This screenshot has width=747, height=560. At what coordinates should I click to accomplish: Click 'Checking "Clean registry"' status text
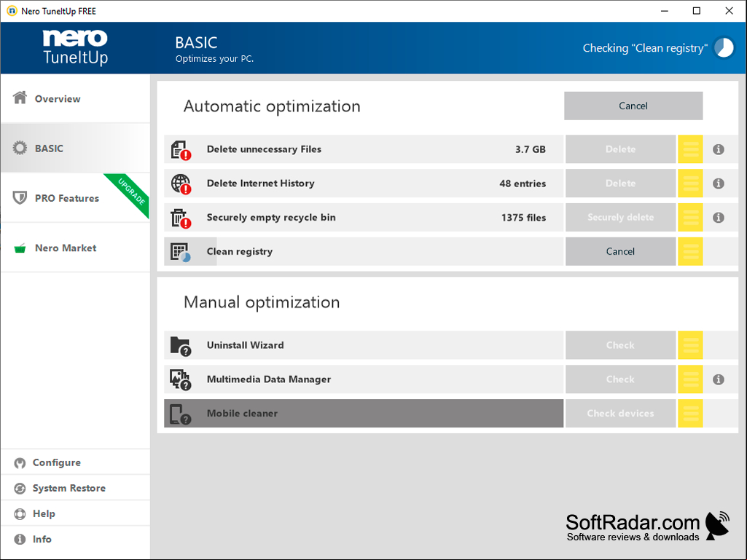(645, 48)
